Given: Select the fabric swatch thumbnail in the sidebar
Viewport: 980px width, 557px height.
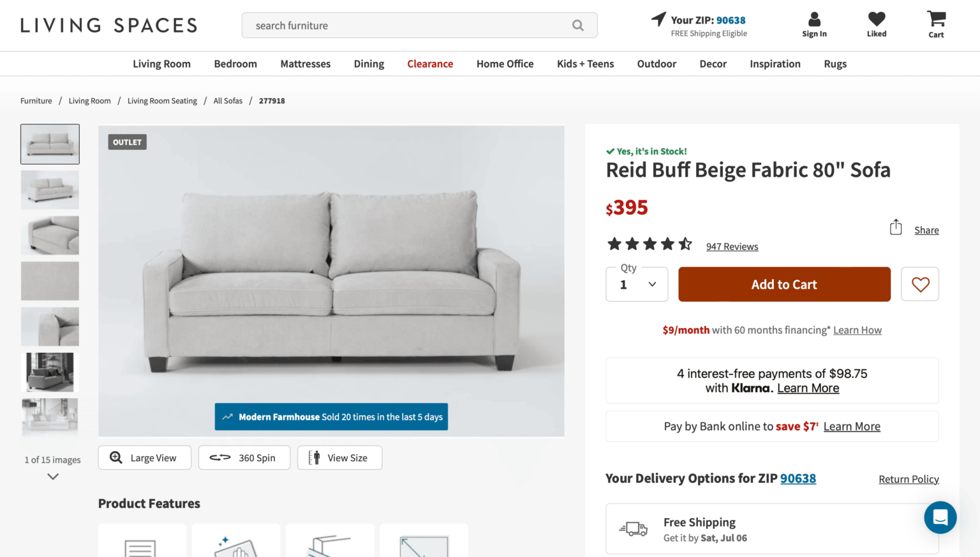Looking at the screenshot, I should click(x=50, y=281).
